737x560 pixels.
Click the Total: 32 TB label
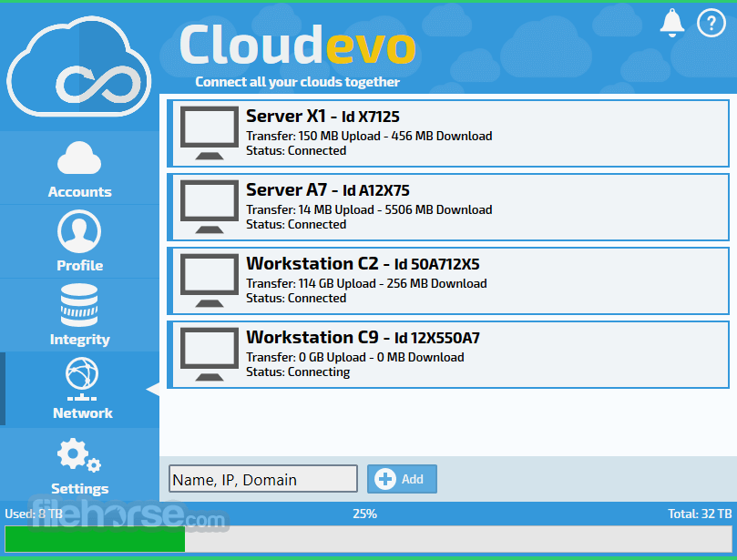coord(700,514)
